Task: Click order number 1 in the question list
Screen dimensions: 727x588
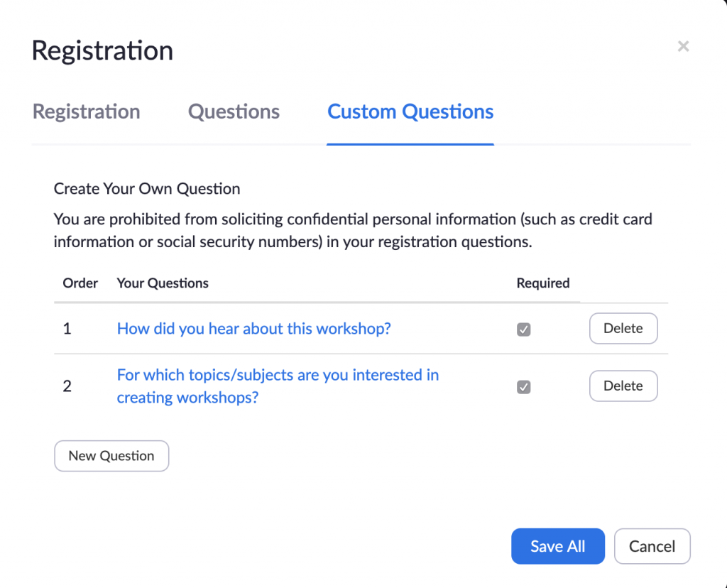Action: pos(67,330)
